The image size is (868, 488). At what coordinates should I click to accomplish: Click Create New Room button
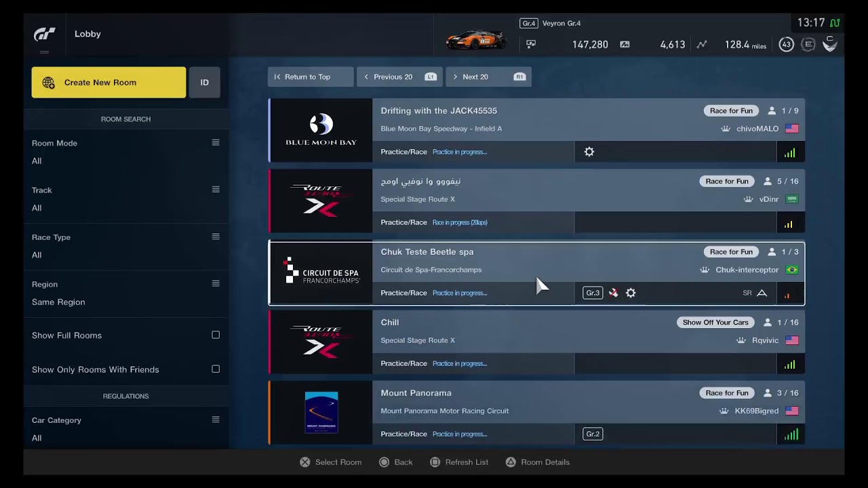click(108, 82)
